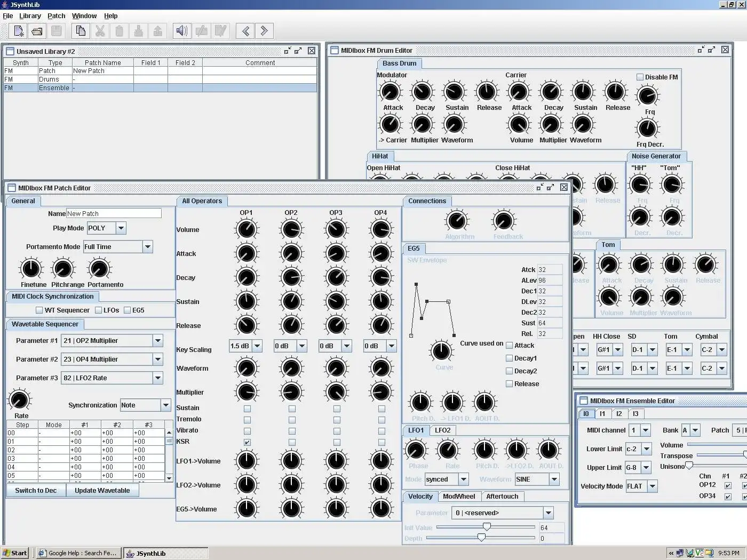Open the Play Mode POLY dropdown

(x=121, y=228)
